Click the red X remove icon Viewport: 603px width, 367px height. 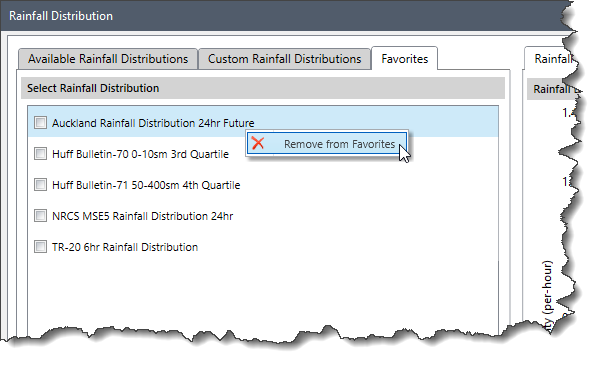(x=258, y=143)
